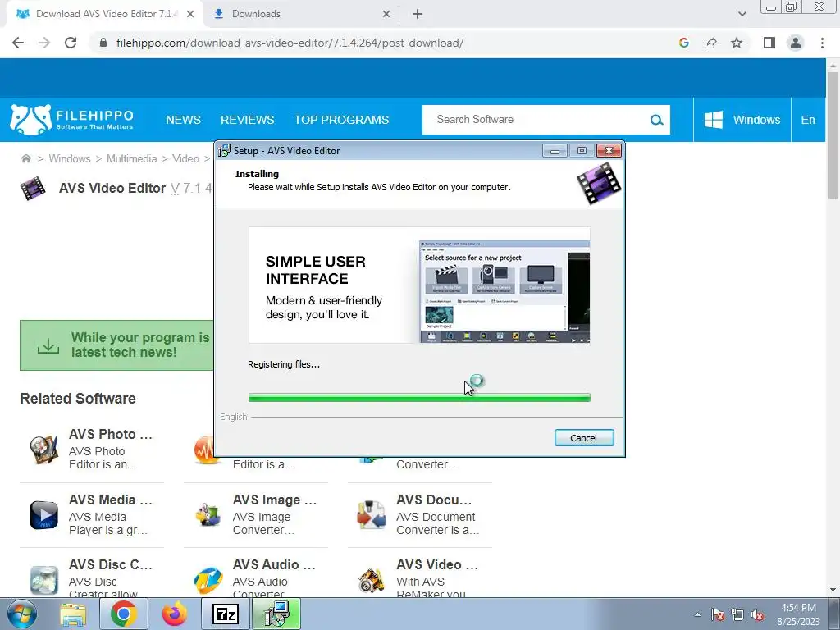Click the FileHippo logo
Screen dimensions: 840x630
pos(72,120)
